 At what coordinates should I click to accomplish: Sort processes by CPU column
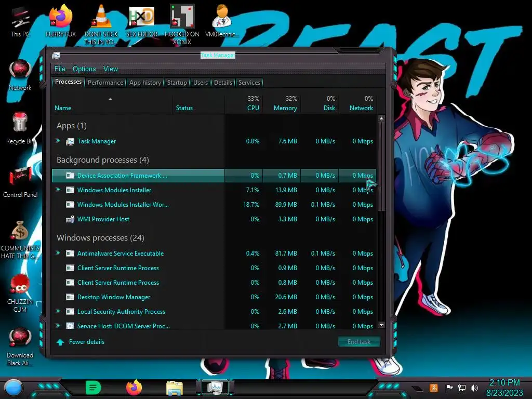pyautogui.click(x=244, y=103)
